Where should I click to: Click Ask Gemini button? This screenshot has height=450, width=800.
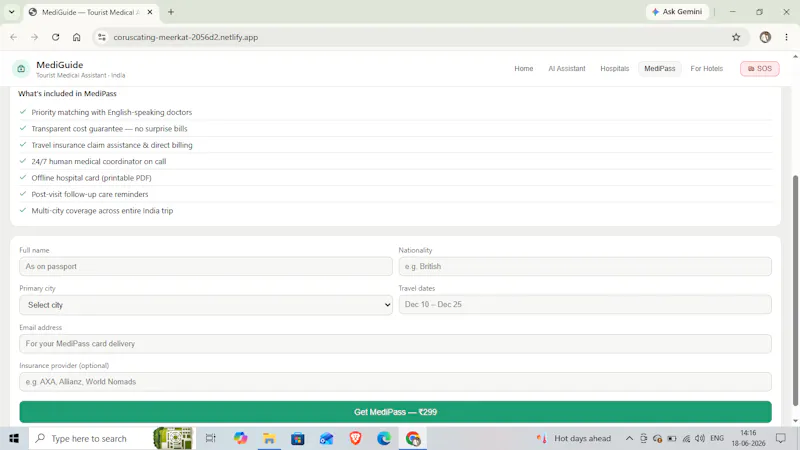coord(677,12)
